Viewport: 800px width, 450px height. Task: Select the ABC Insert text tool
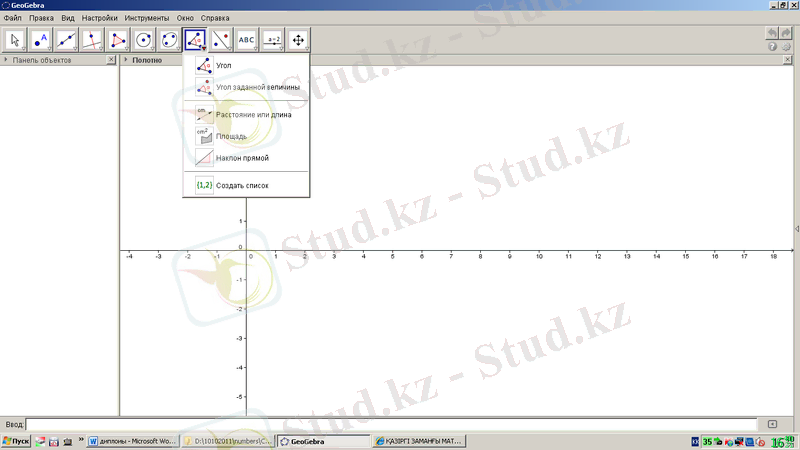point(246,40)
